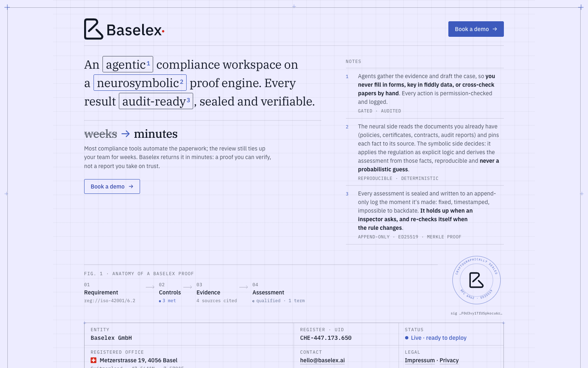588x368 pixels.
Task: Click the '03 Evidence' proof step
Action: 216,292
